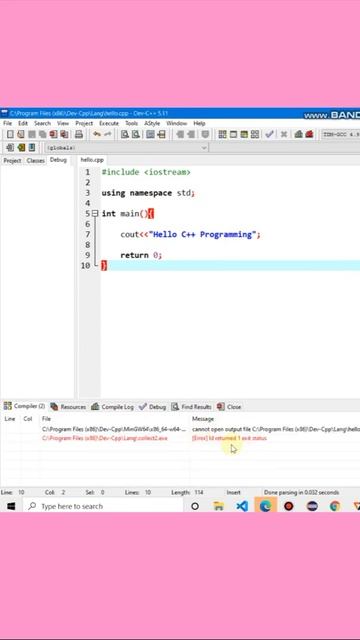
Task: Switch to the Debug sidebar tab
Action: (58, 160)
